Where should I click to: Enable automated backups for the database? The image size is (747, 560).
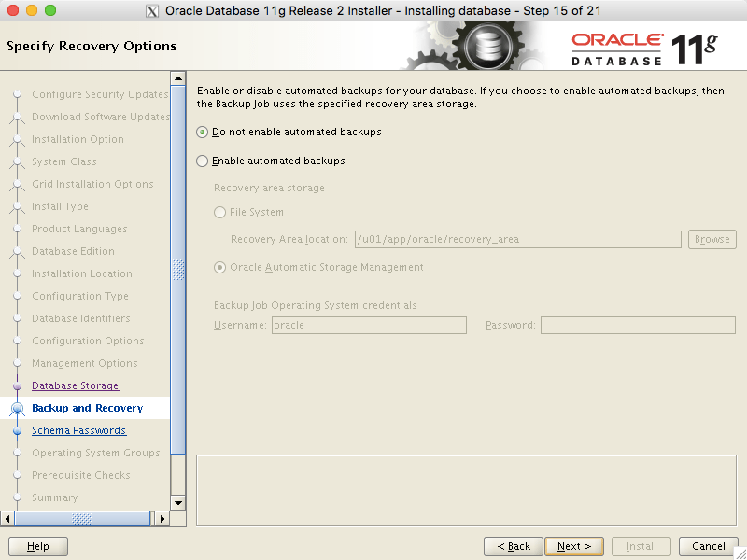[202, 161]
